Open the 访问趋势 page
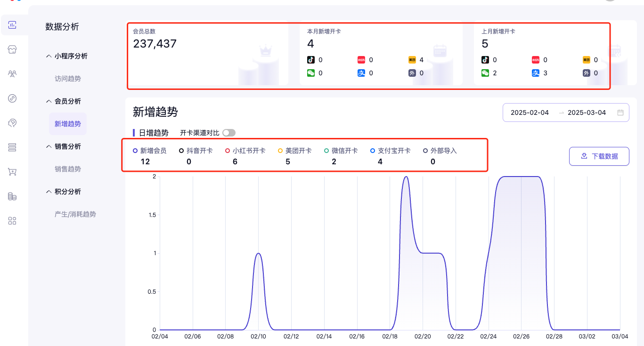Image resolution: width=644 pixels, height=346 pixels. click(x=68, y=79)
